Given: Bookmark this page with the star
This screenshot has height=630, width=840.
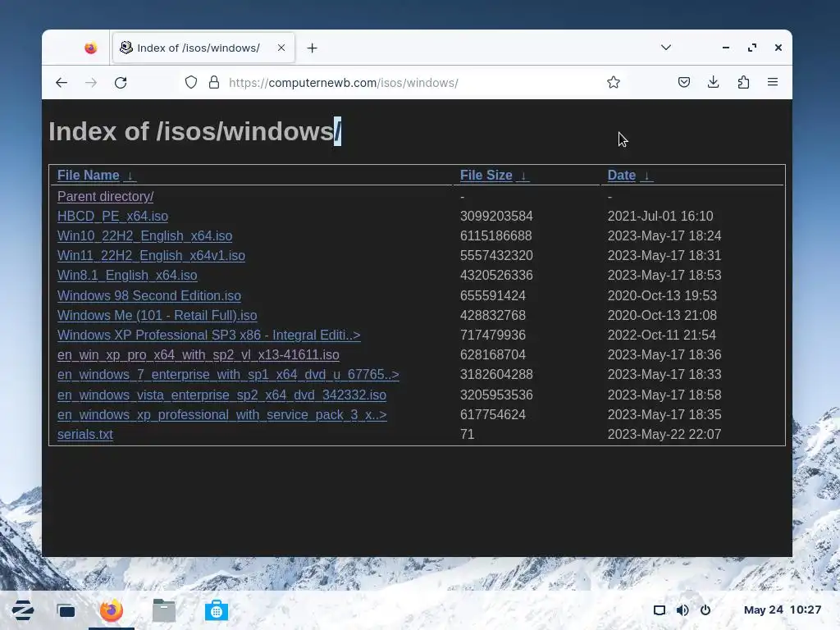Looking at the screenshot, I should click(614, 82).
